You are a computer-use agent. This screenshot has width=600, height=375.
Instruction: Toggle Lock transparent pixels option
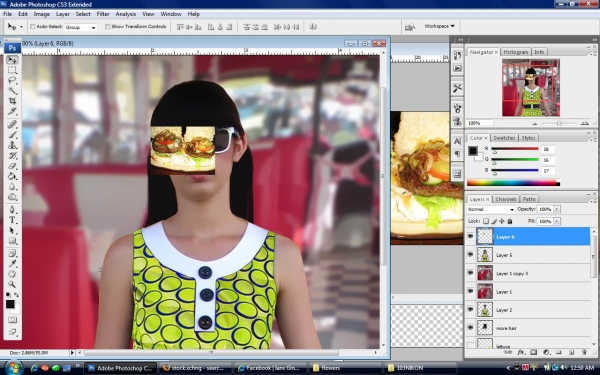point(486,221)
